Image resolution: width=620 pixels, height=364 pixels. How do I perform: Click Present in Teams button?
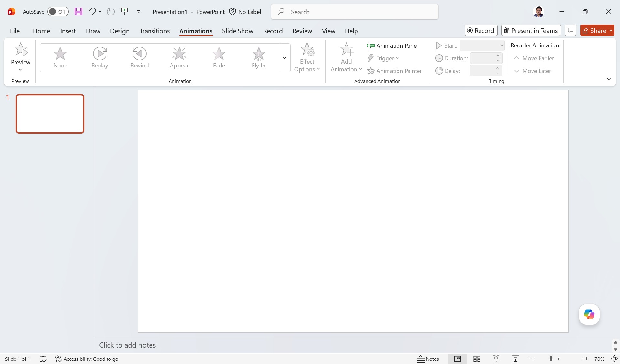[531, 31]
